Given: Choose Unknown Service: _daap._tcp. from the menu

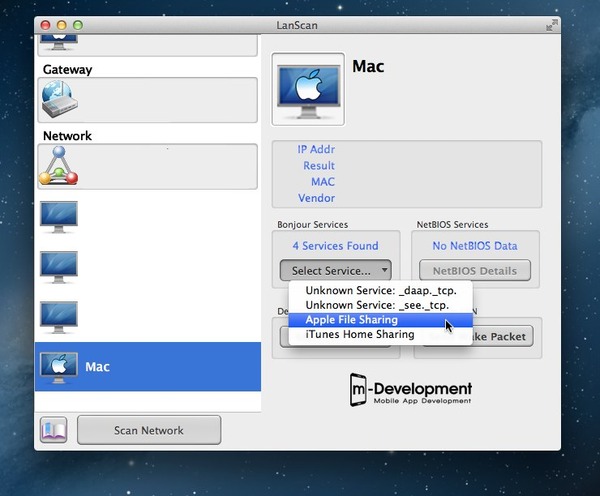Looking at the screenshot, I should [x=381, y=290].
